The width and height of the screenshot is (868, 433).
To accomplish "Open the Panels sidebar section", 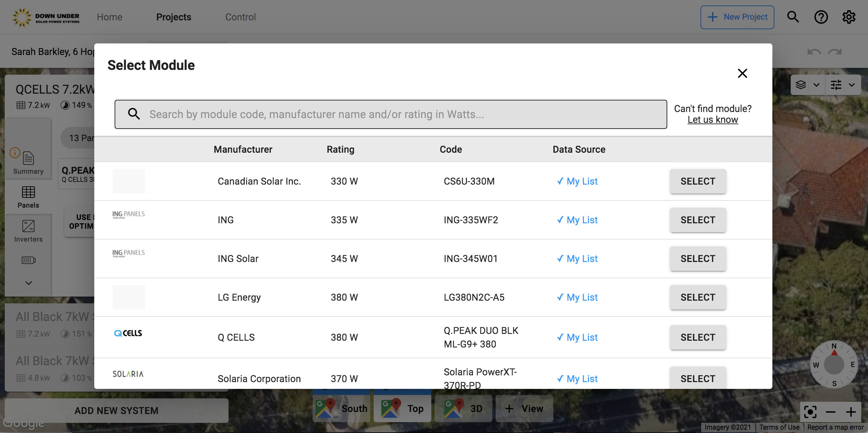I will coord(28,197).
